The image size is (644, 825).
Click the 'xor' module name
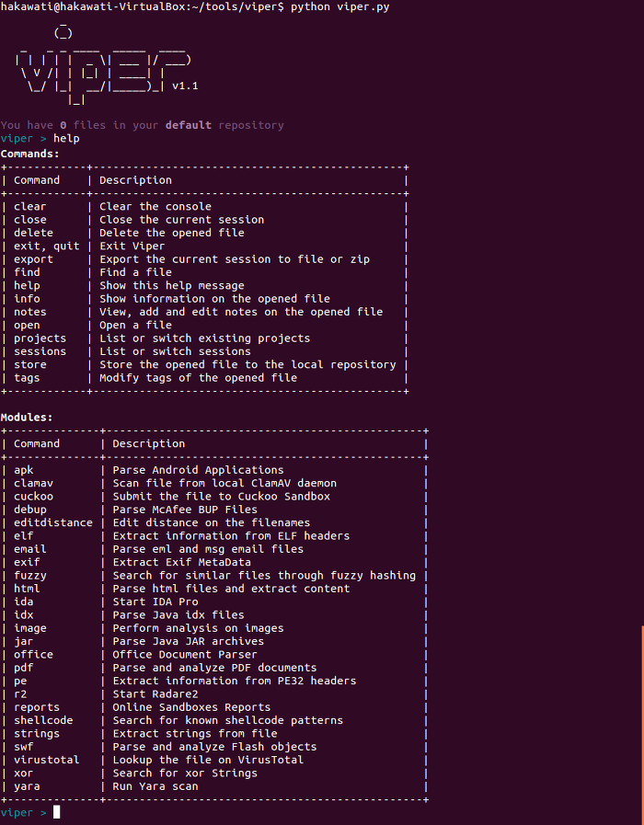coord(24,773)
